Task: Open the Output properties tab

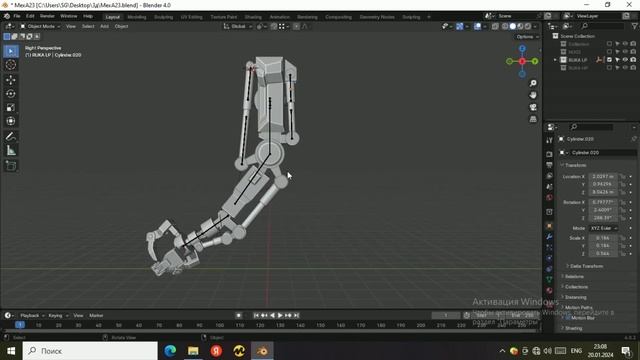Action: (x=549, y=165)
